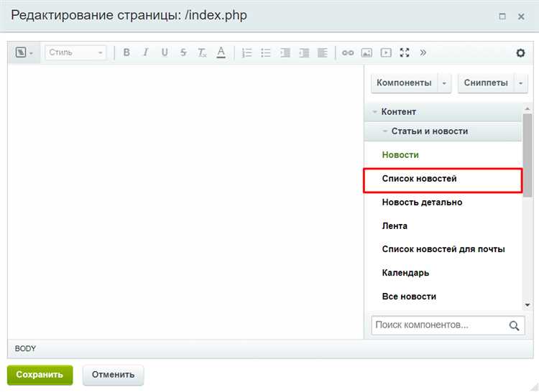The height and width of the screenshot is (392, 539).
Task: Select the Все новости component
Action: [x=409, y=297]
